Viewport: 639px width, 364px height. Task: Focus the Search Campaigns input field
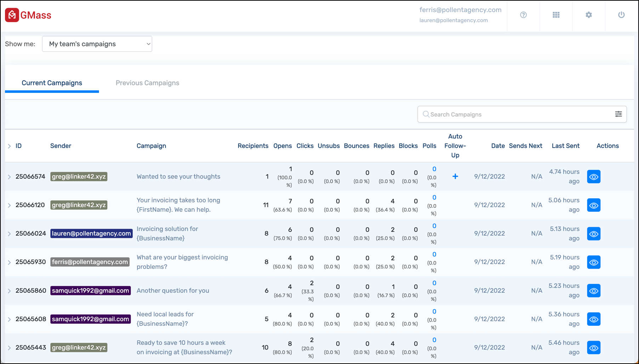(522, 114)
